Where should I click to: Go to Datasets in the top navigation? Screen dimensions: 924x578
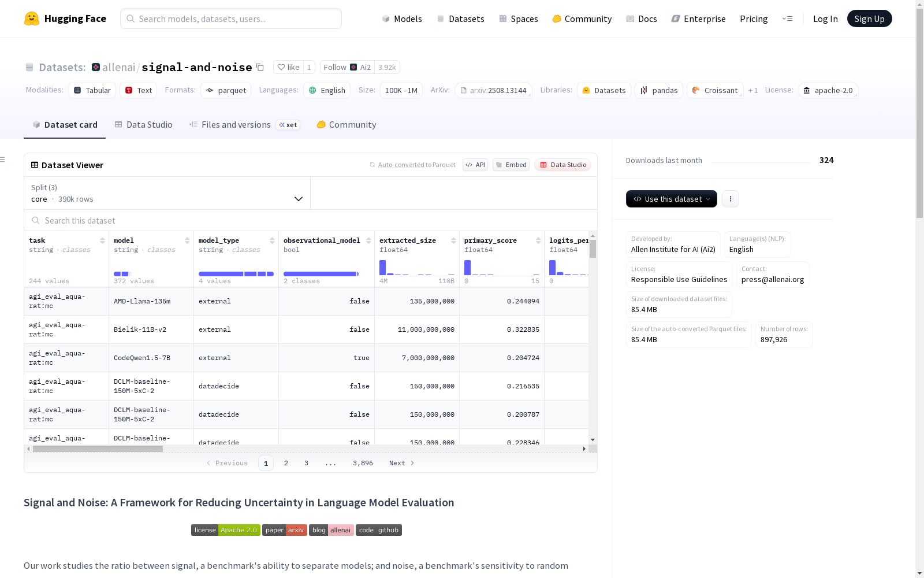(460, 18)
